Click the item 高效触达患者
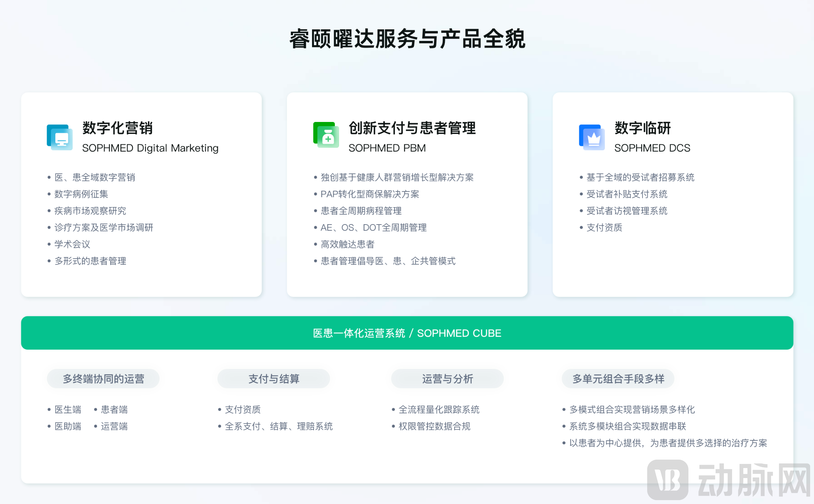 click(348, 244)
